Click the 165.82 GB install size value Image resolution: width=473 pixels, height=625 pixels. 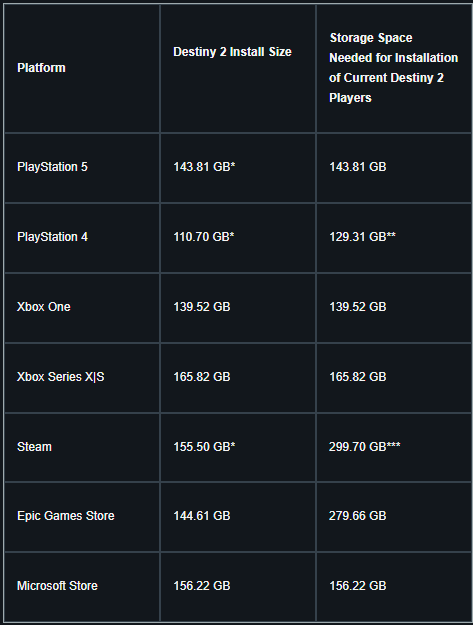pyautogui.click(x=202, y=377)
